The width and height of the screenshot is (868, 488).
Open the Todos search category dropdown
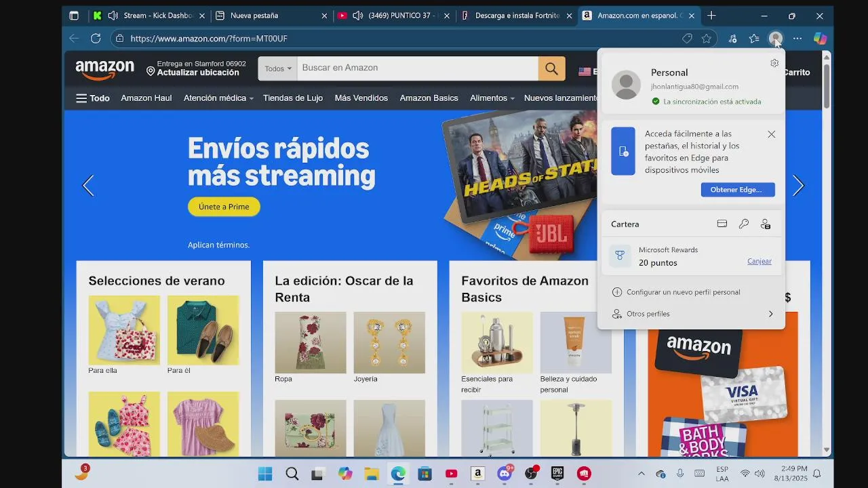coord(278,68)
